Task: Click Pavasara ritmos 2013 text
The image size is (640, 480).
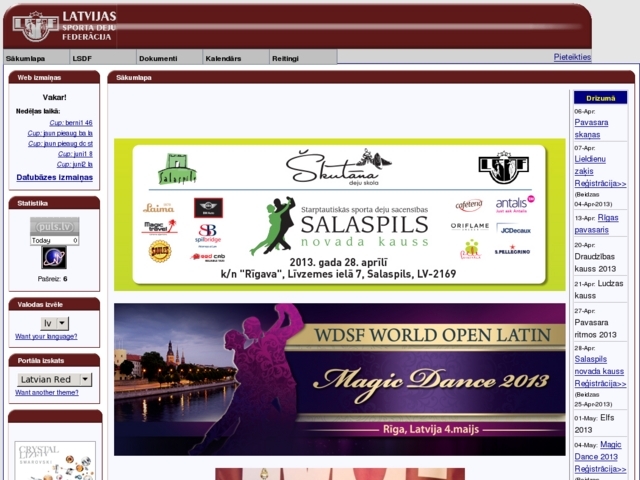Action: coord(595,328)
